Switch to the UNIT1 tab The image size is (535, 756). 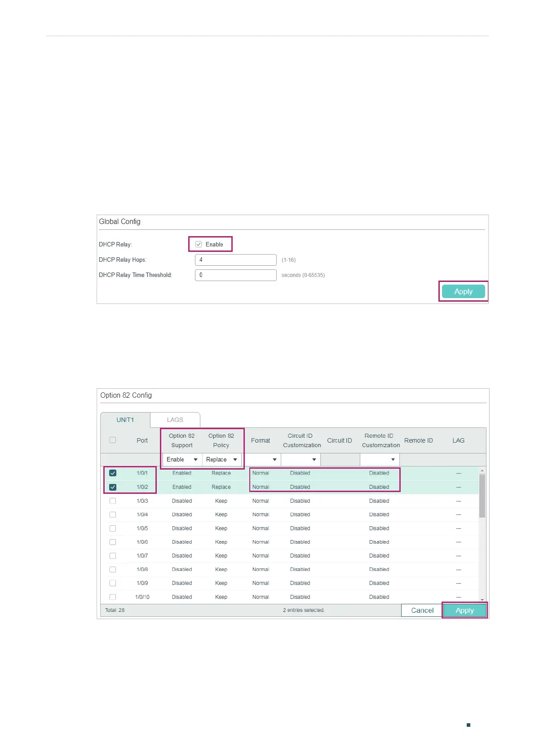click(x=125, y=420)
